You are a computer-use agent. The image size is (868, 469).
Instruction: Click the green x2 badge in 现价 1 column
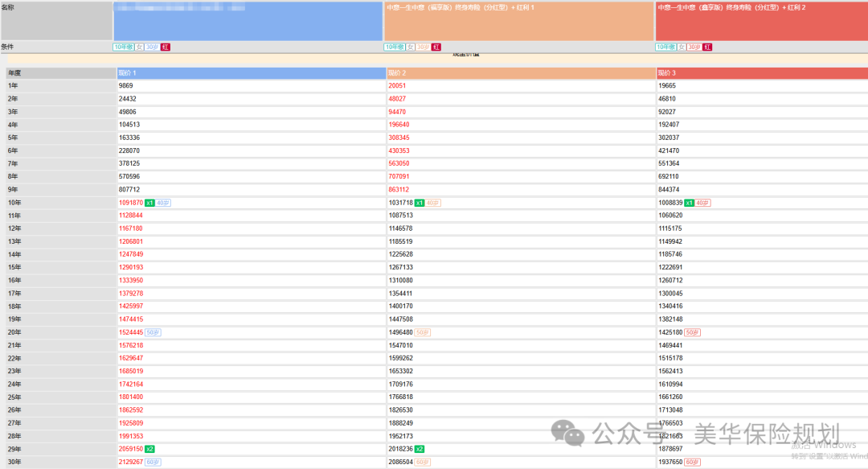tap(149, 449)
